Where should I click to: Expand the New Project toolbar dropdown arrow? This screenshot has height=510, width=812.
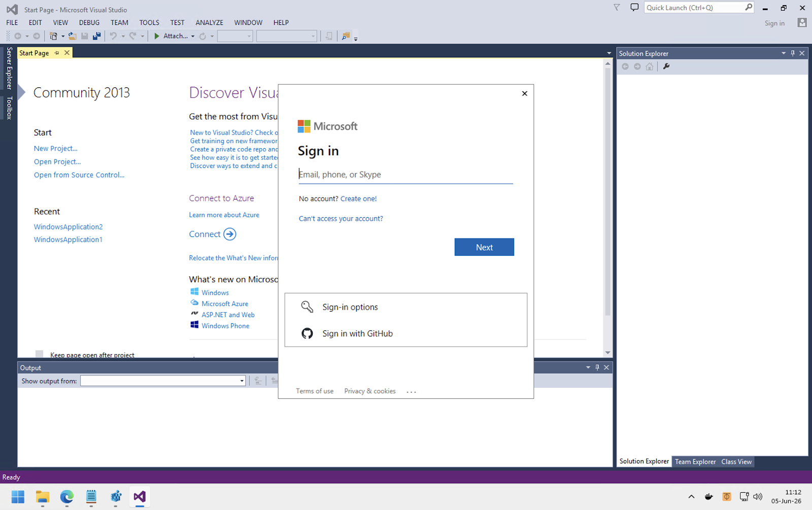pyautogui.click(x=63, y=36)
